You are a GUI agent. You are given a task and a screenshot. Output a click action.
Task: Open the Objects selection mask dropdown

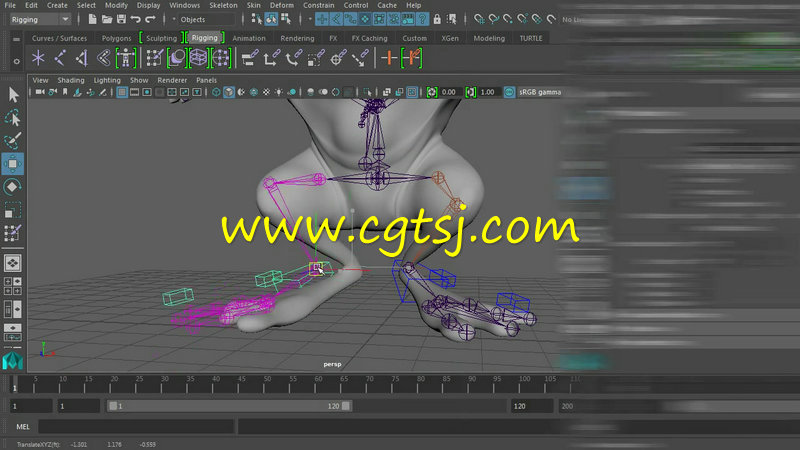(x=204, y=19)
